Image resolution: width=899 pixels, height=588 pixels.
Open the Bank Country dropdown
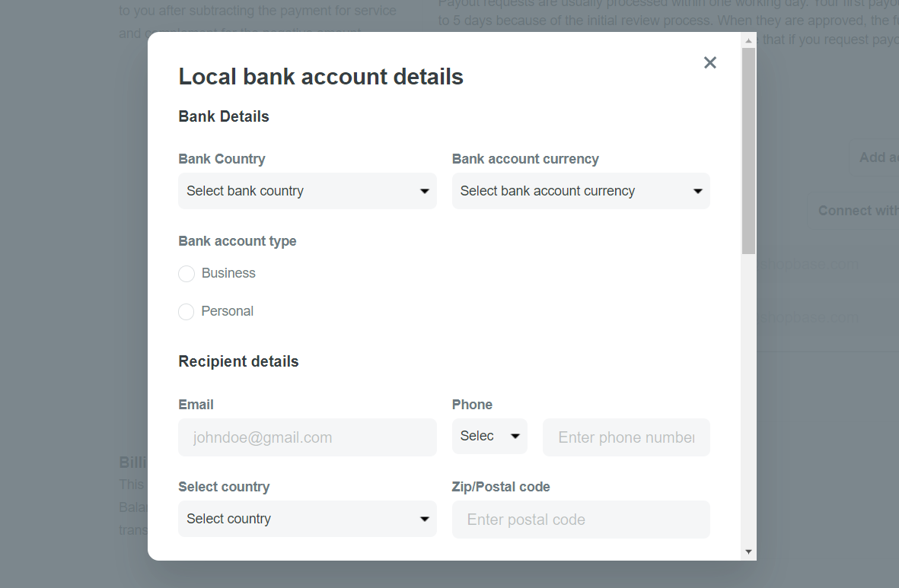[x=308, y=191]
